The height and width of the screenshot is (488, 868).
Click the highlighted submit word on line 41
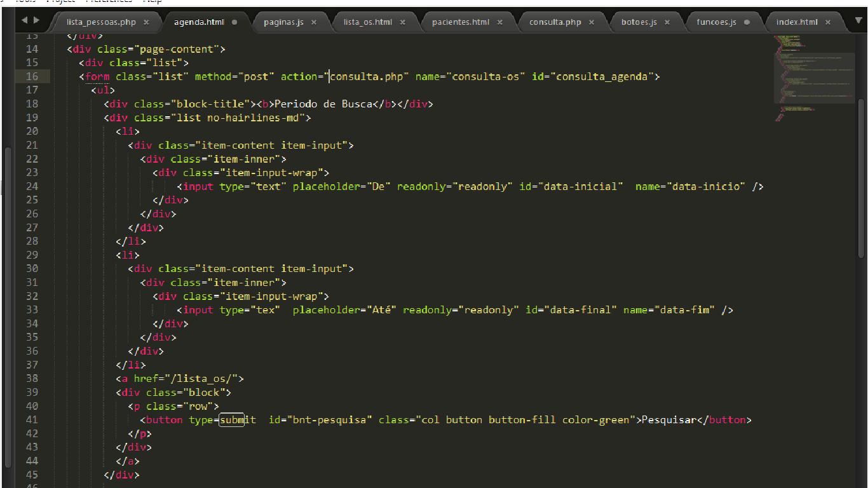tap(232, 420)
